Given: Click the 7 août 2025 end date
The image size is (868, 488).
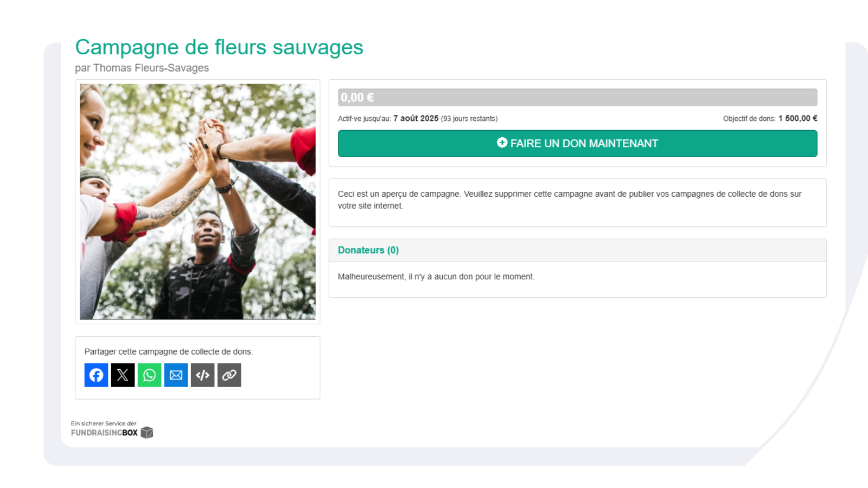Looking at the screenshot, I should pyautogui.click(x=416, y=118).
